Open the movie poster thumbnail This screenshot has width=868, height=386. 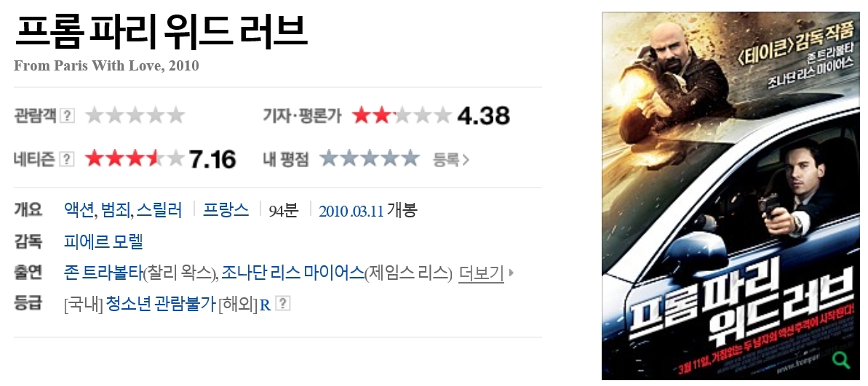pos(730,196)
